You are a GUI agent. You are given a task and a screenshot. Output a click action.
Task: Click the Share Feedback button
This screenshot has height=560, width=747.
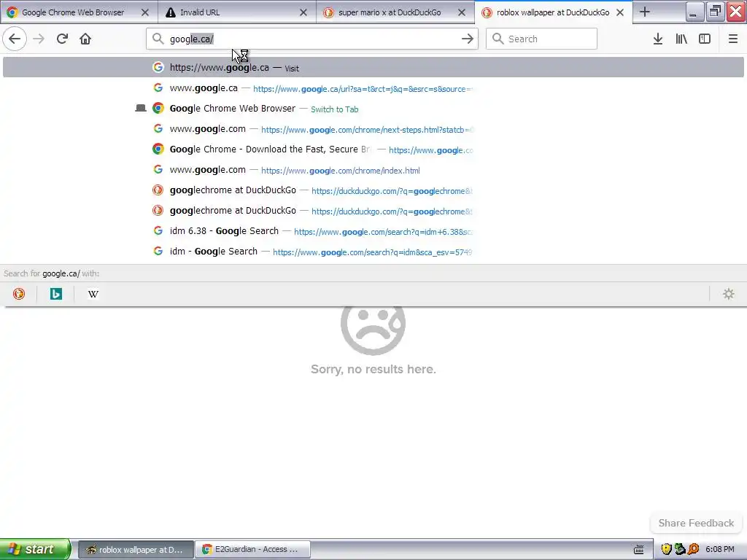click(696, 523)
